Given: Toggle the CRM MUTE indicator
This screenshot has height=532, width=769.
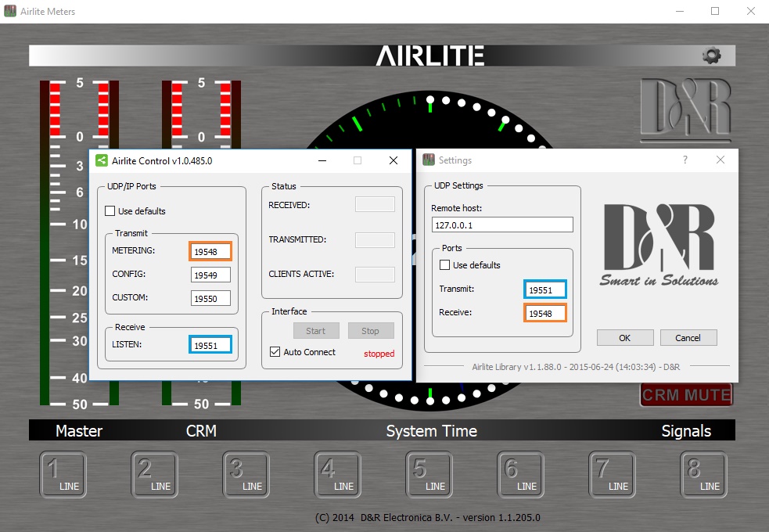Looking at the screenshot, I should (686, 395).
